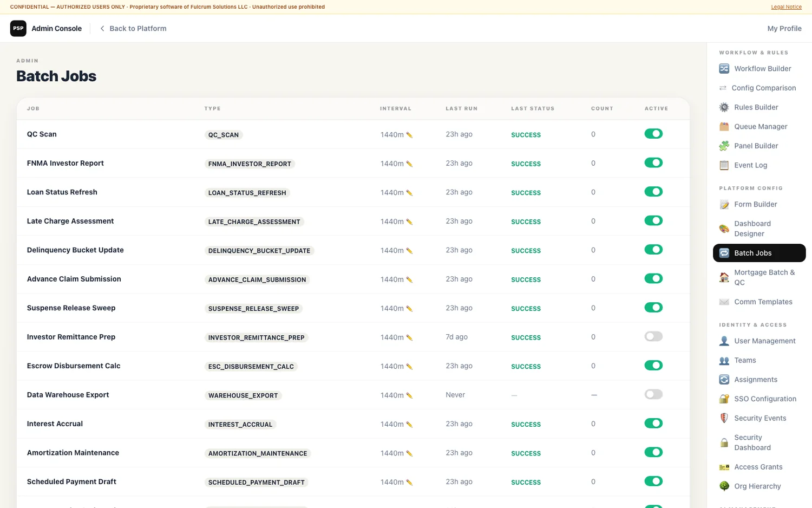Click 1440m interval for Amortization Maintenance

coord(392,453)
